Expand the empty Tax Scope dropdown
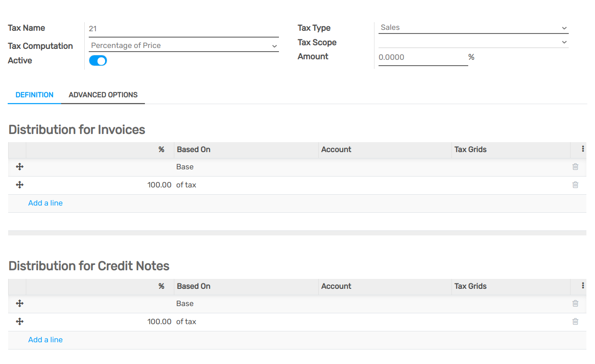The height and width of the screenshot is (364, 595). (473, 42)
